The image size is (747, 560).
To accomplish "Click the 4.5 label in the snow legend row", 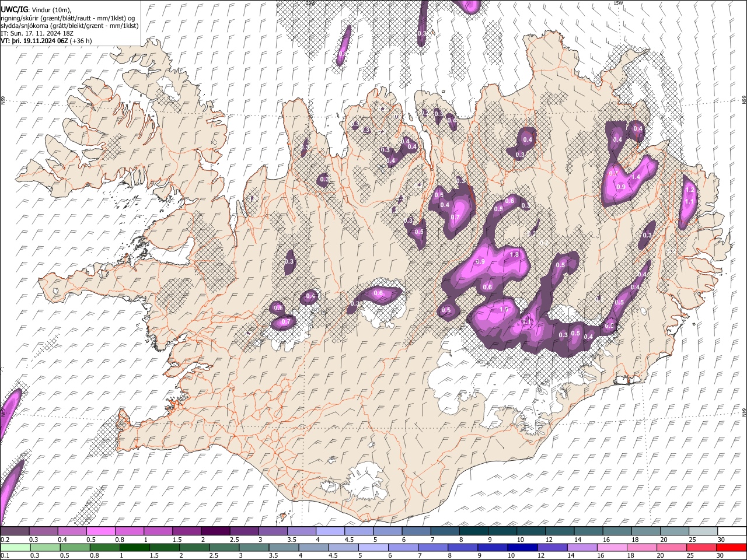I will (348, 540).
